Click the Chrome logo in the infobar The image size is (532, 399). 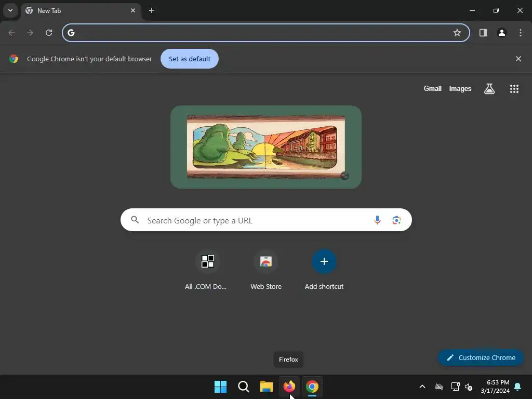(14, 59)
